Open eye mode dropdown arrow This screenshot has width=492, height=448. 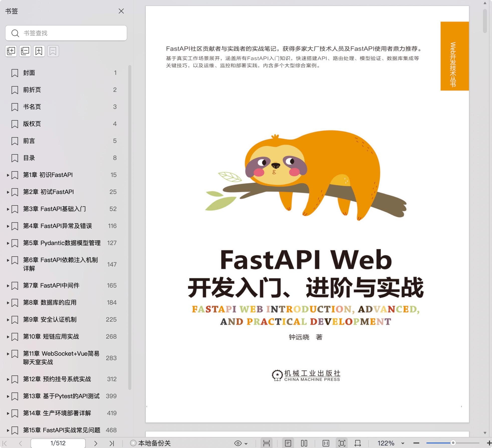coord(246,443)
